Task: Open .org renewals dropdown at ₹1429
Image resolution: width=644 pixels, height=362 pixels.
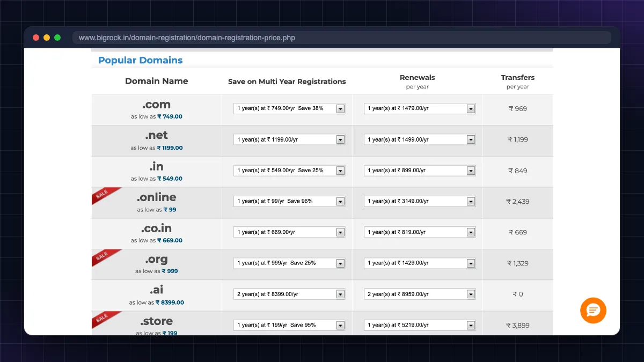Action: point(420,263)
